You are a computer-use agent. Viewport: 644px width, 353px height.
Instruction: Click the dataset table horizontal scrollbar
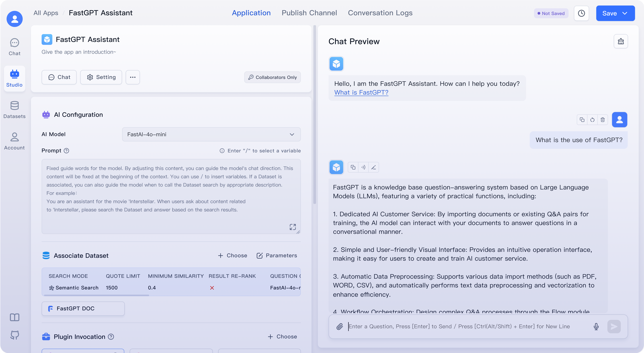tap(96, 295)
